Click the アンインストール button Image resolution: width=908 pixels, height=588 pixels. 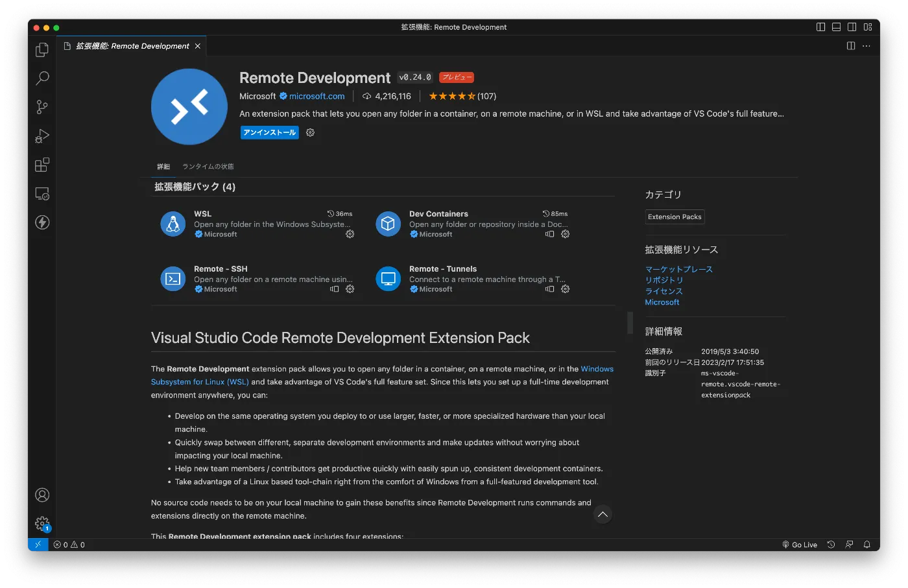270,132
